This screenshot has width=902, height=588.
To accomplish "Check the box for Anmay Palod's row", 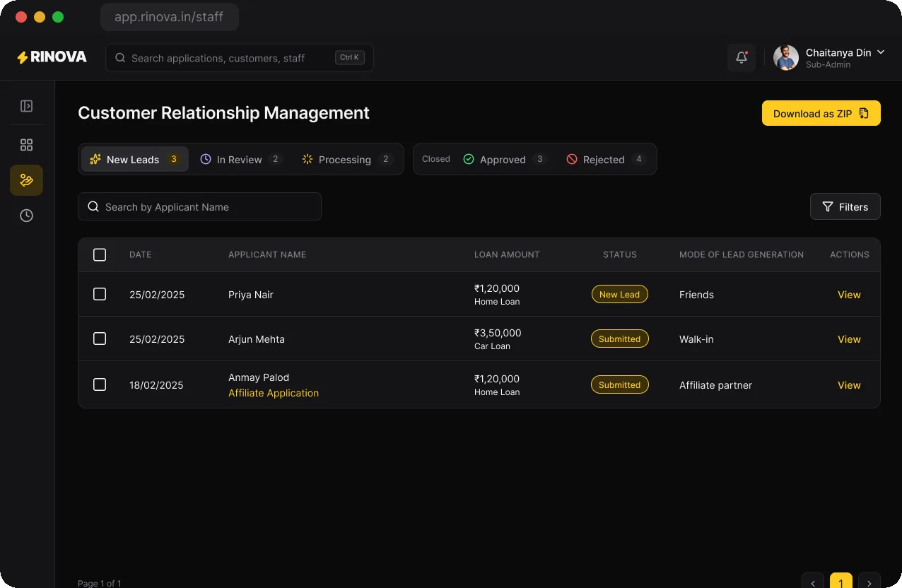I will (x=100, y=384).
